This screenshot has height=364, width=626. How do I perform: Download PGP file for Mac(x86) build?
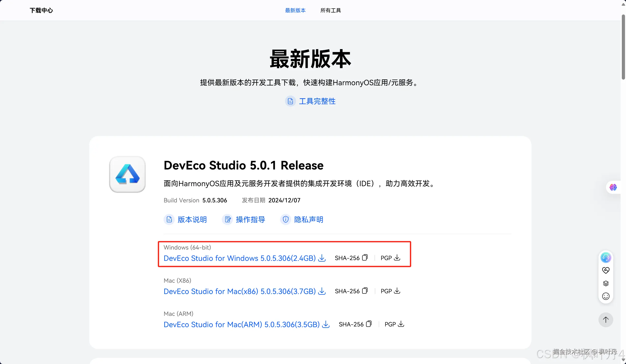pyautogui.click(x=397, y=291)
